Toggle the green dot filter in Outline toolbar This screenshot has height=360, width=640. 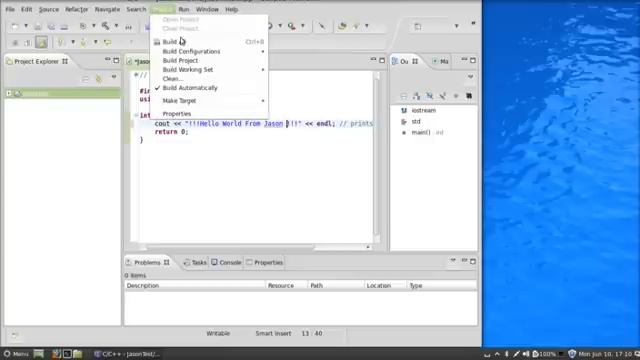click(x=456, y=96)
